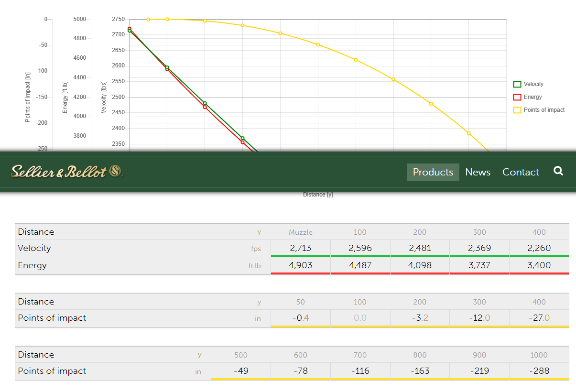Click the Points of impact legend label
Screen dimensions: 576x392
(x=544, y=110)
